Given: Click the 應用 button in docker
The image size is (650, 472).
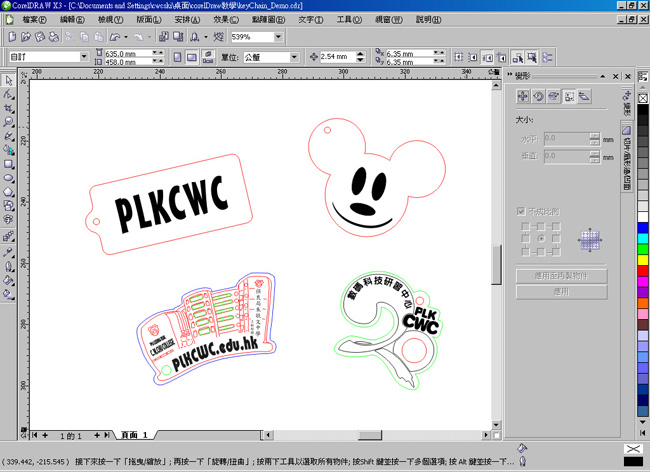Looking at the screenshot, I should point(561,292).
